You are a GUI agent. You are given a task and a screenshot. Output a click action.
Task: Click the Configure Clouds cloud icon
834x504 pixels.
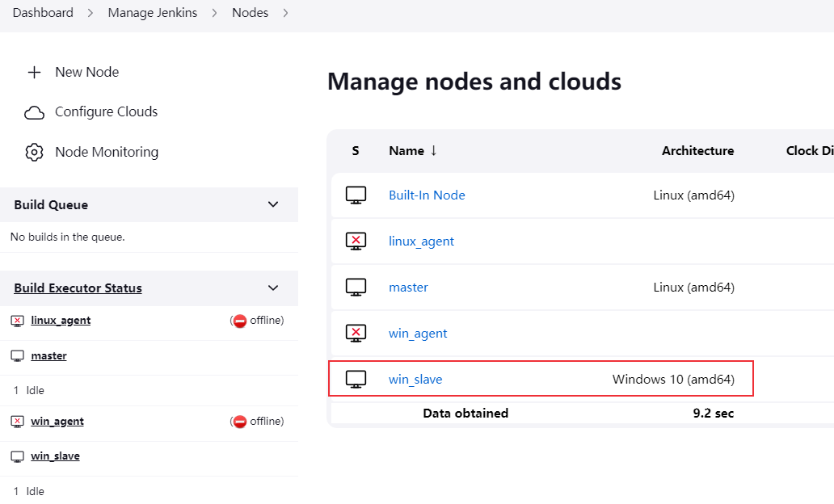click(x=34, y=112)
